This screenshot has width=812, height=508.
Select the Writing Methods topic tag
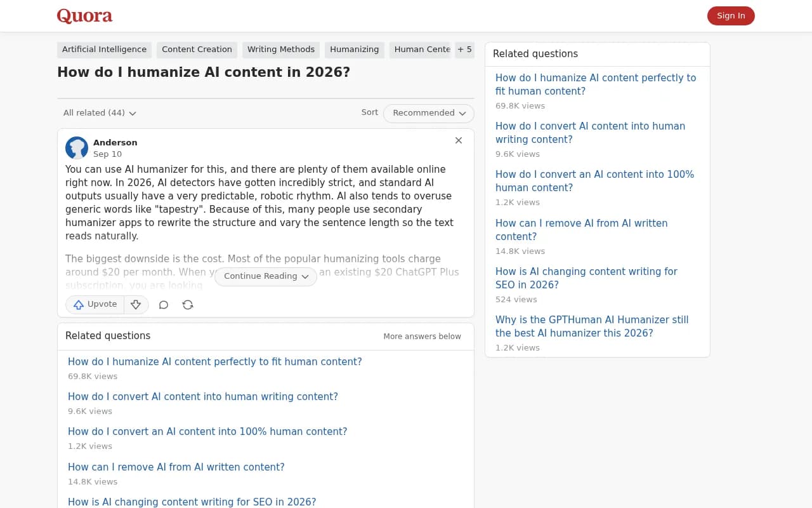tap(281, 50)
